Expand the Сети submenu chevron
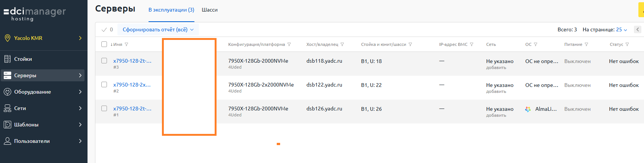 (80, 108)
